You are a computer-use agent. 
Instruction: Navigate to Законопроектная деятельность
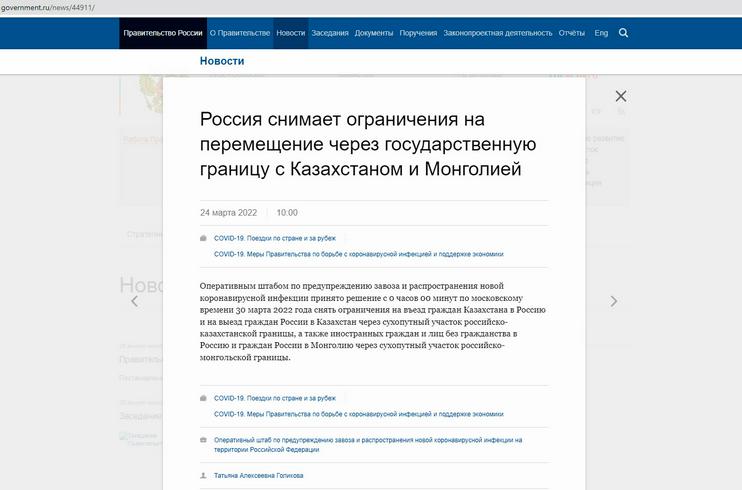click(x=497, y=33)
